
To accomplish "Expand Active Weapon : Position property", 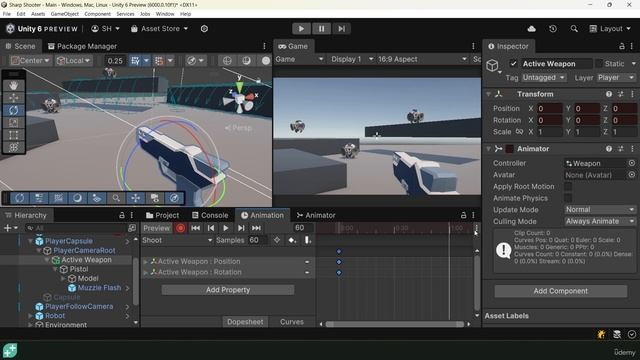I will [x=145, y=262].
